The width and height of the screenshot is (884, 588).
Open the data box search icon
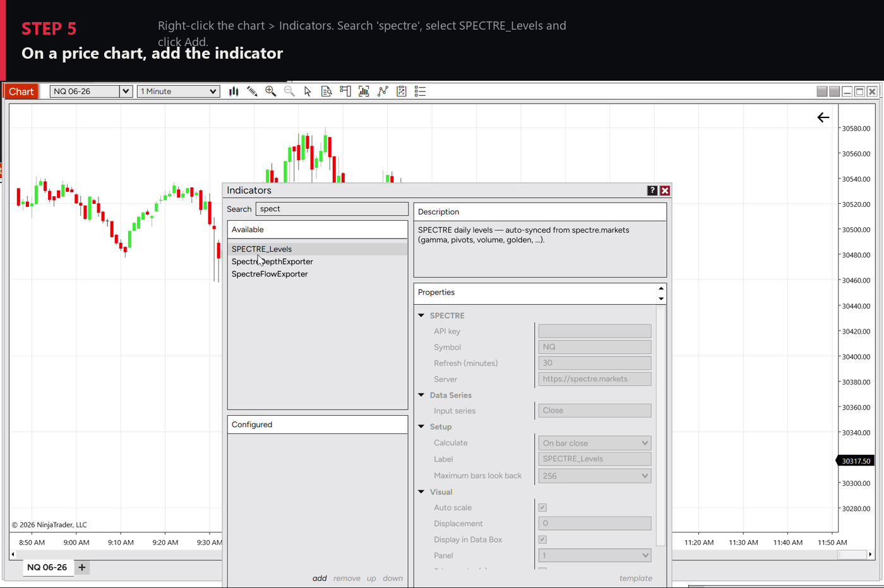326,91
